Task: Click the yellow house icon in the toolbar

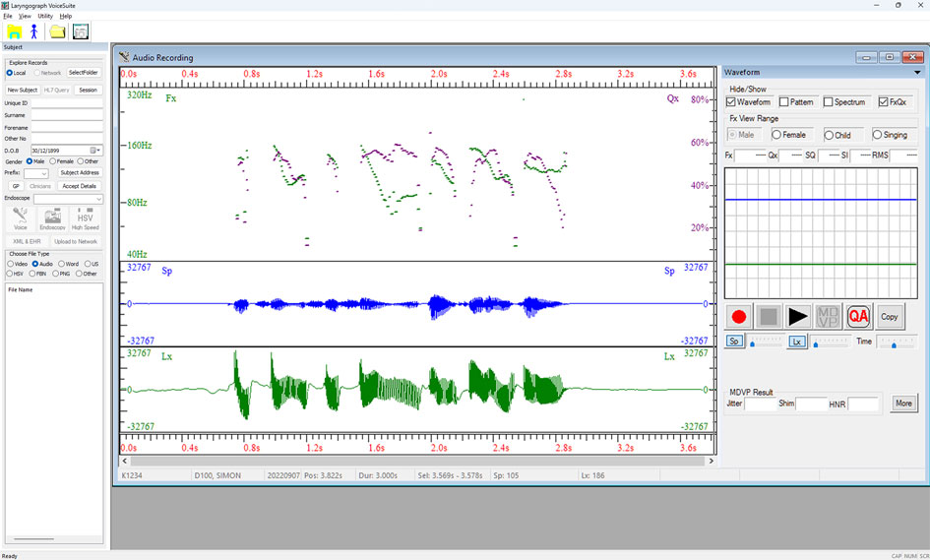Action: coord(14,32)
